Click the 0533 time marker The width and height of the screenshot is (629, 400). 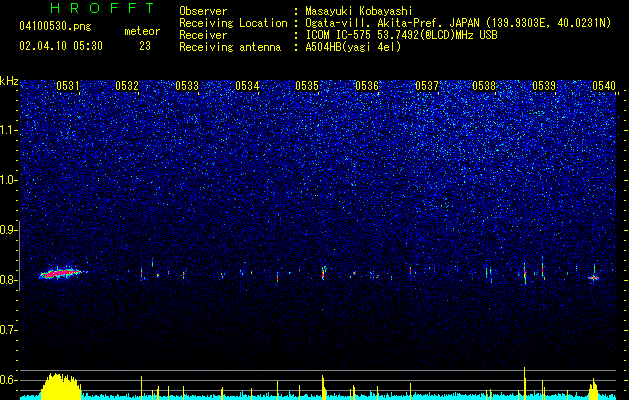[x=187, y=85]
